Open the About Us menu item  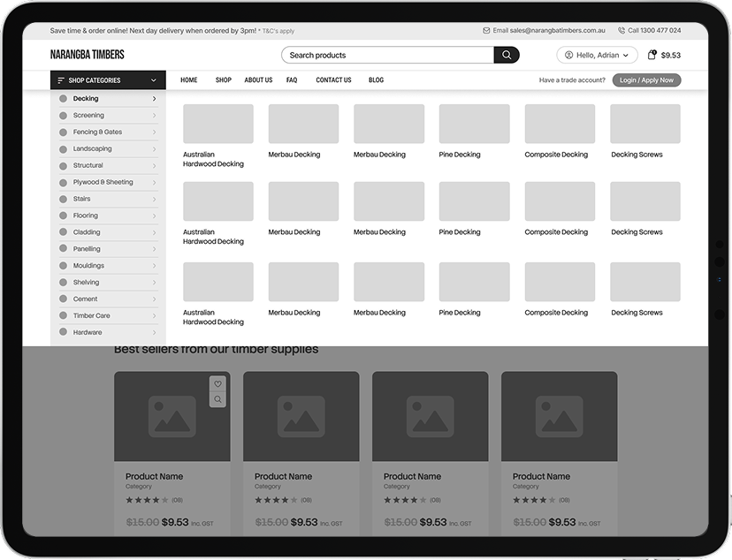click(258, 80)
